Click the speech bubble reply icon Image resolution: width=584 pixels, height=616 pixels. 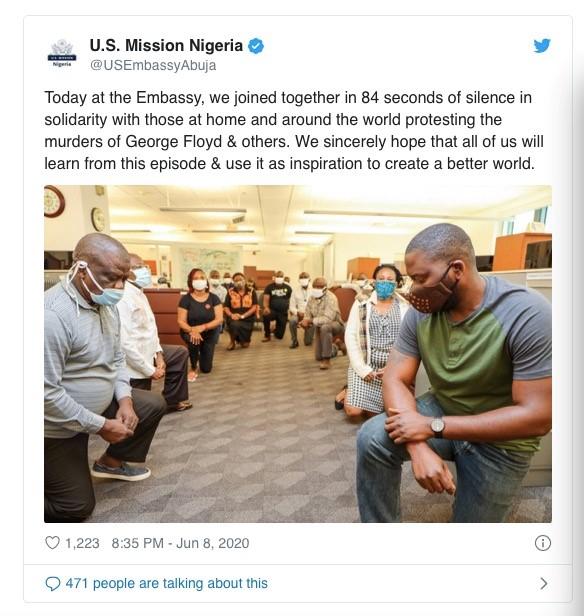53,583
